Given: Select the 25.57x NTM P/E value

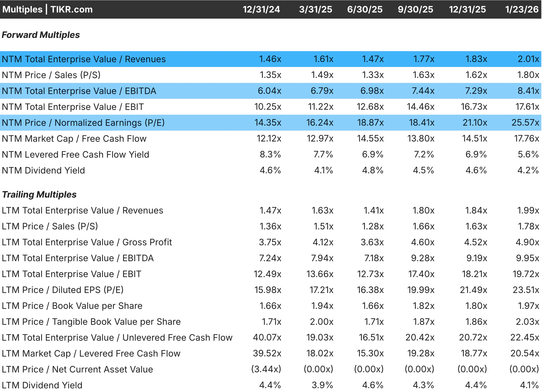Looking at the screenshot, I should 526,123.
